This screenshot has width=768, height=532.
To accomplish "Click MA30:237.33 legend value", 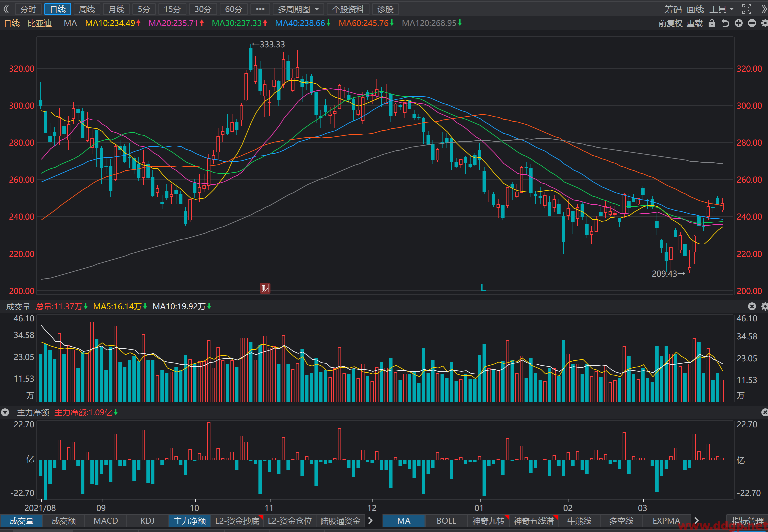I will click(x=239, y=23).
